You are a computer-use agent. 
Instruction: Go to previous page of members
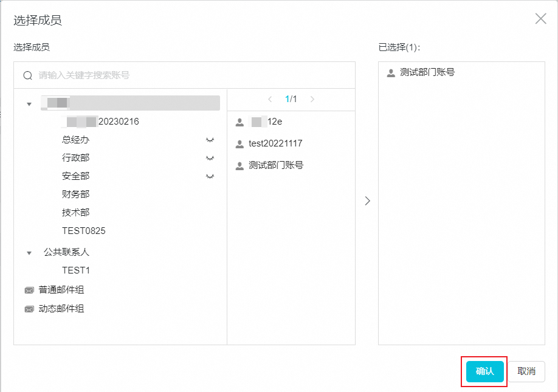pyautogui.click(x=270, y=99)
